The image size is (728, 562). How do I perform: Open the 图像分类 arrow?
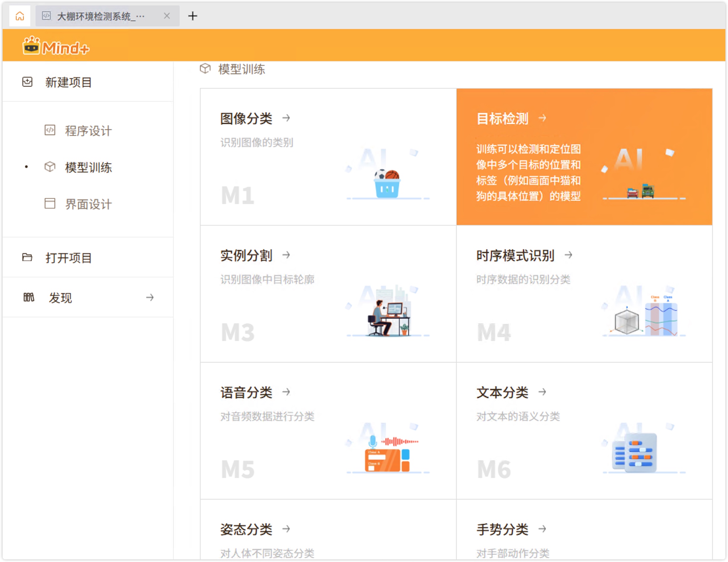[286, 118]
